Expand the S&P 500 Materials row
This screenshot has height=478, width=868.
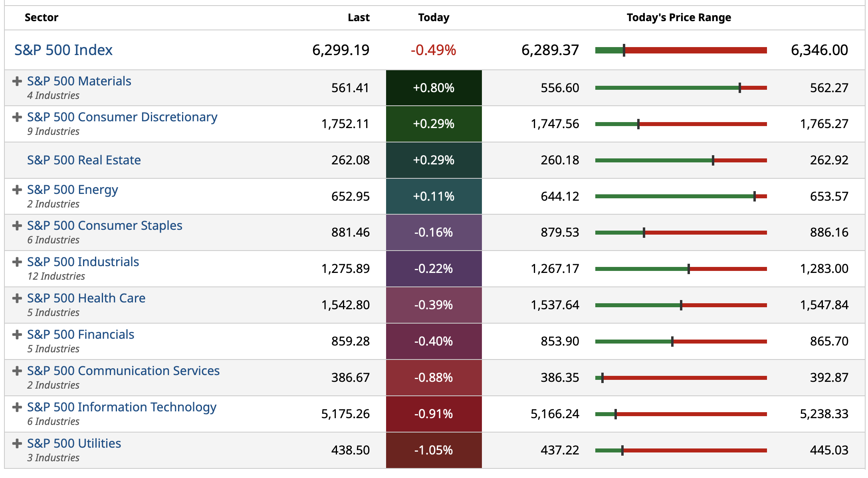point(17,81)
